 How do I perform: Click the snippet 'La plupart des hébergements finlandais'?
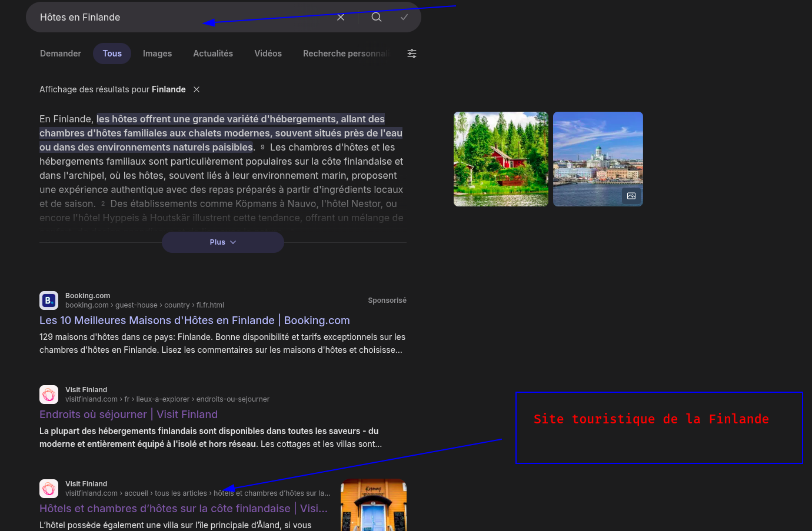coord(211,438)
